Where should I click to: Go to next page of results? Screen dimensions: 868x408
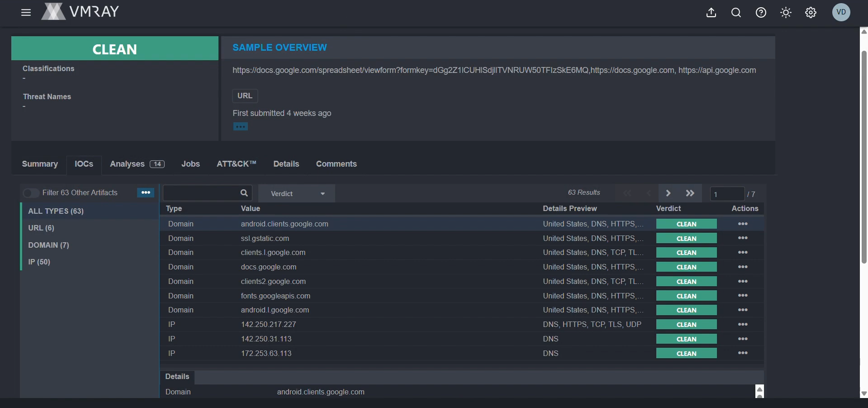668,193
